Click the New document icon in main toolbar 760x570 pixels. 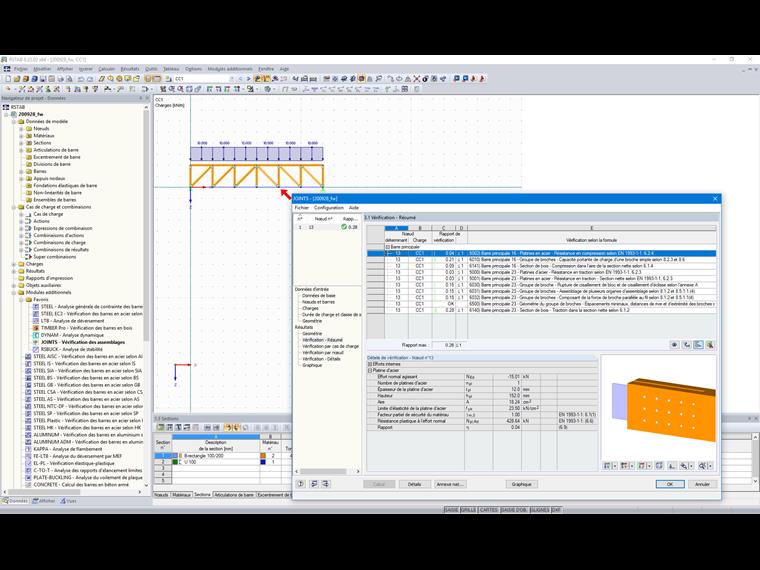(x=8, y=79)
